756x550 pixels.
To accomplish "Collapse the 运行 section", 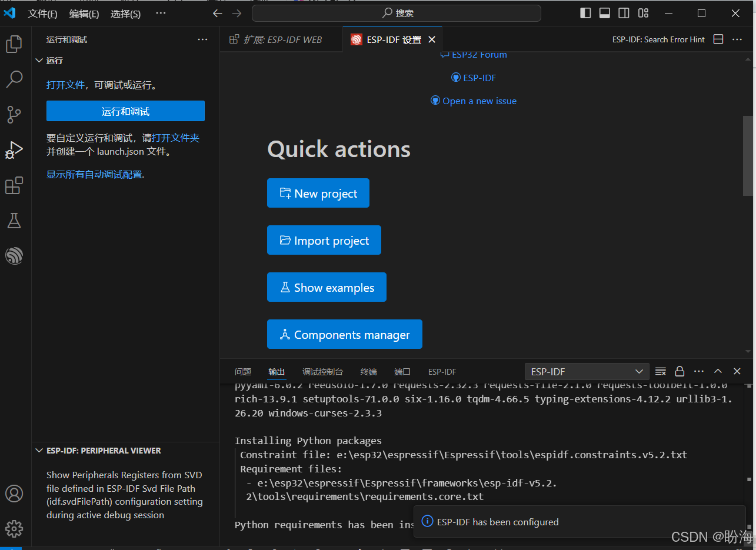I will [x=125, y=61].
